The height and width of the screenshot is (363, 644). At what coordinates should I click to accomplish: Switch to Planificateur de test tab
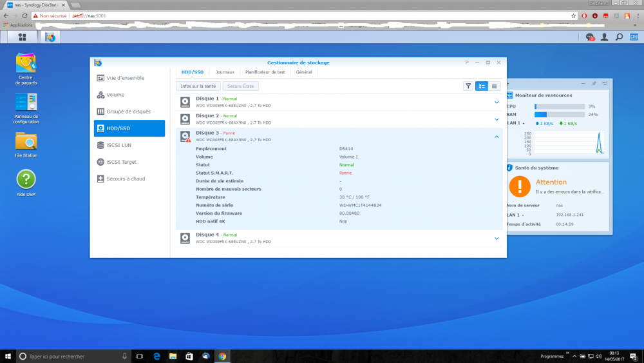coord(265,72)
